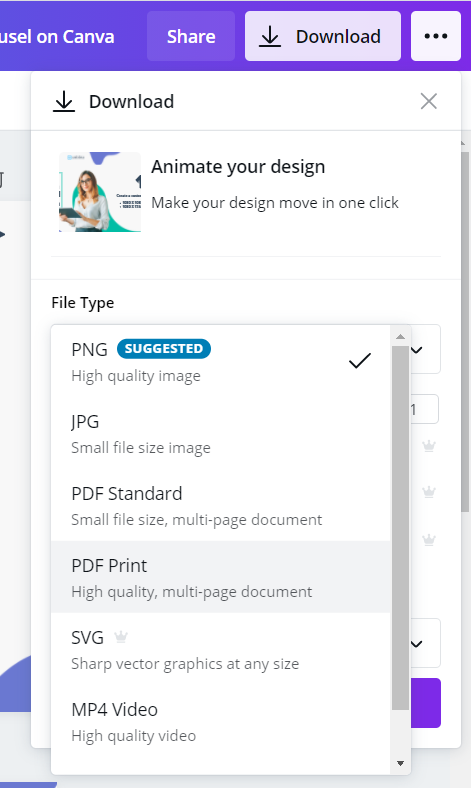Image resolution: width=471 pixels, height=788 pixels.
Task: Choose PDF Print file type
Action: coord(221,577)
